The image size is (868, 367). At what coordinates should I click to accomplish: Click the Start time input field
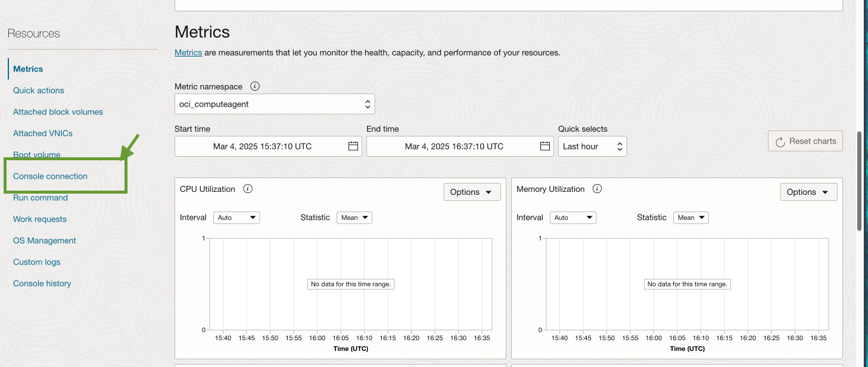coord(262,147)
